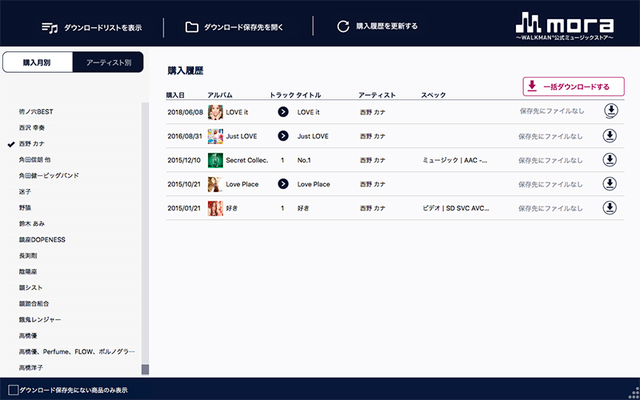The height and width of the screenshot is (400, 640).
Task: Download the 好き video from 2015/01/21
Action: click(610, 208)
